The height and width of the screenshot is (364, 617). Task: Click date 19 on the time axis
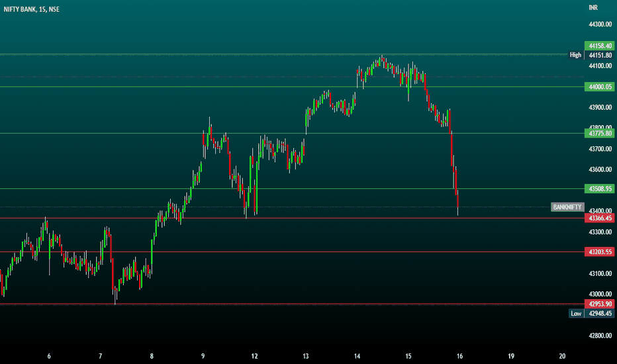coord(511,356)
